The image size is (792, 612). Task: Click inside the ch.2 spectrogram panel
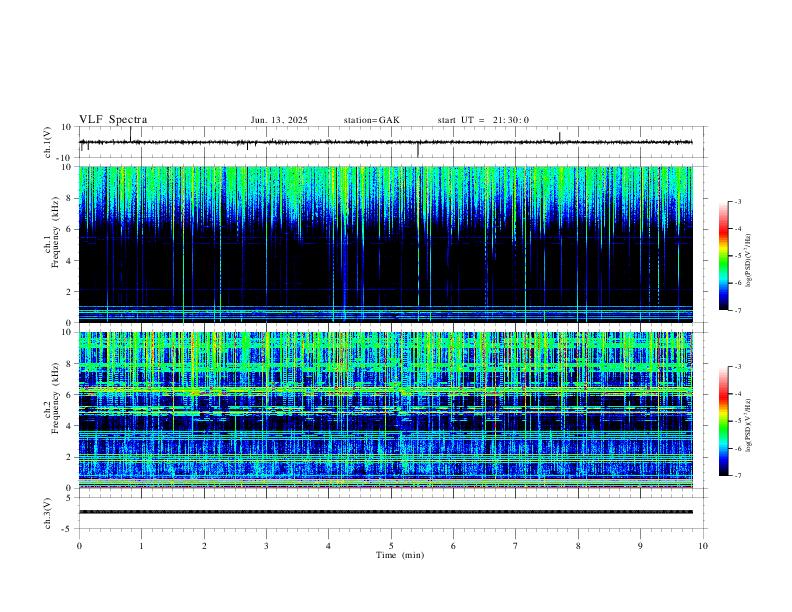tap(386, 410)
